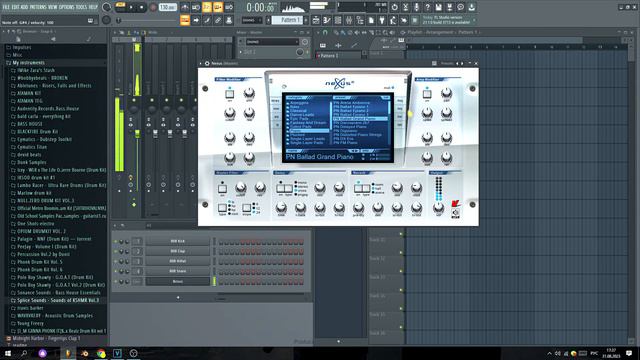Viewport: 640px width, 360px height.
Task: Click the export render icon
Action: (x=449, y=7)
